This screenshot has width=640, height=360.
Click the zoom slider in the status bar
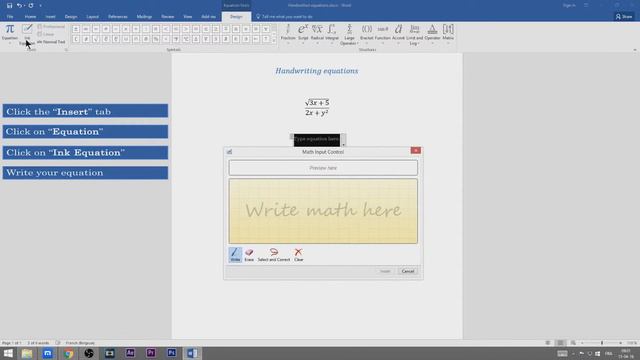602,343
